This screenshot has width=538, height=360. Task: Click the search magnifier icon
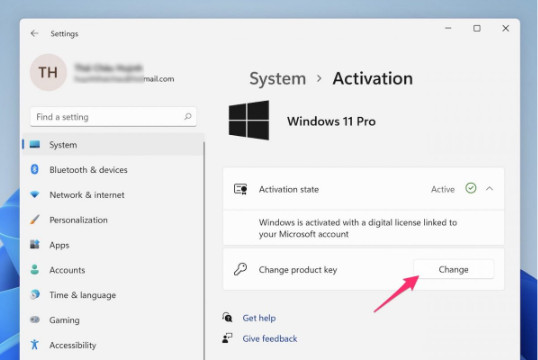(188, 117)
